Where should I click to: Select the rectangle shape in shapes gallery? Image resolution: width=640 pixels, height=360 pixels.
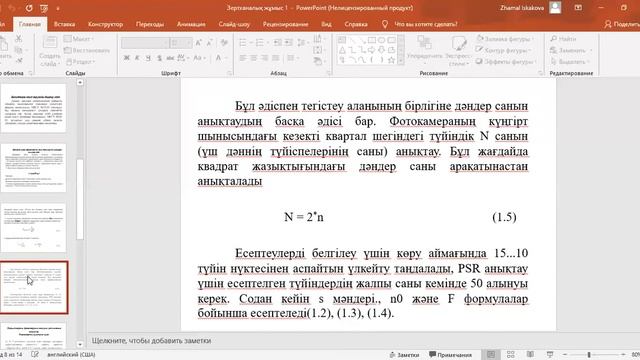pos(371,40)
